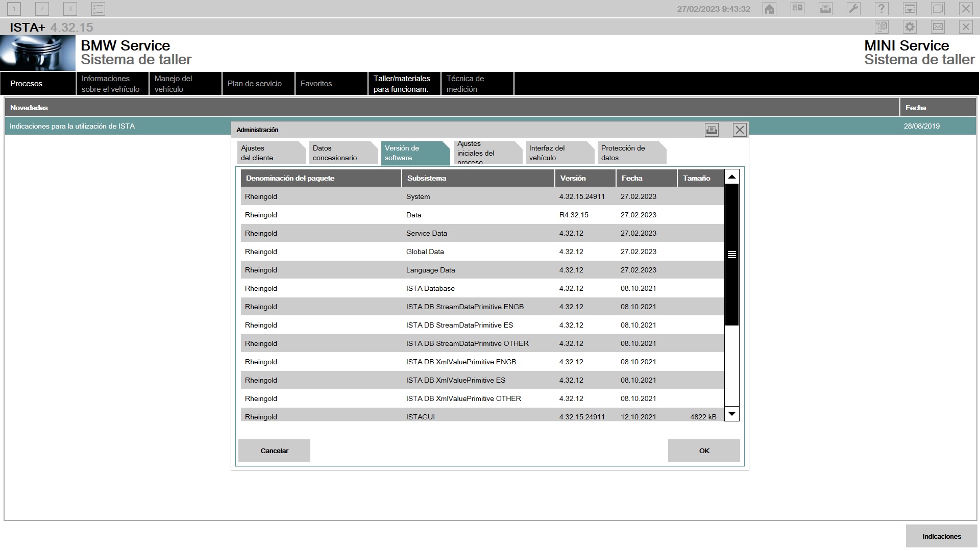
Task: Click the BMW Service piston logo
Action: [x=37, y=53]
